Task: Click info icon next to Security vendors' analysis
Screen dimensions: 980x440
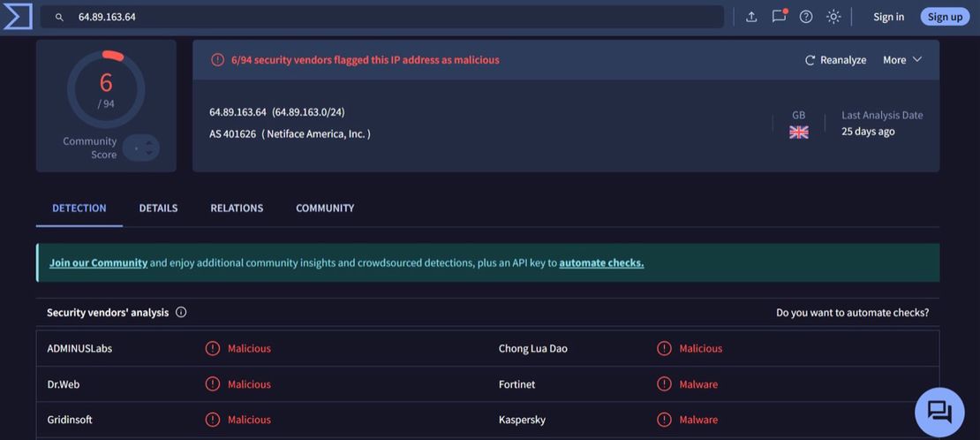Action: pos(181,312)
